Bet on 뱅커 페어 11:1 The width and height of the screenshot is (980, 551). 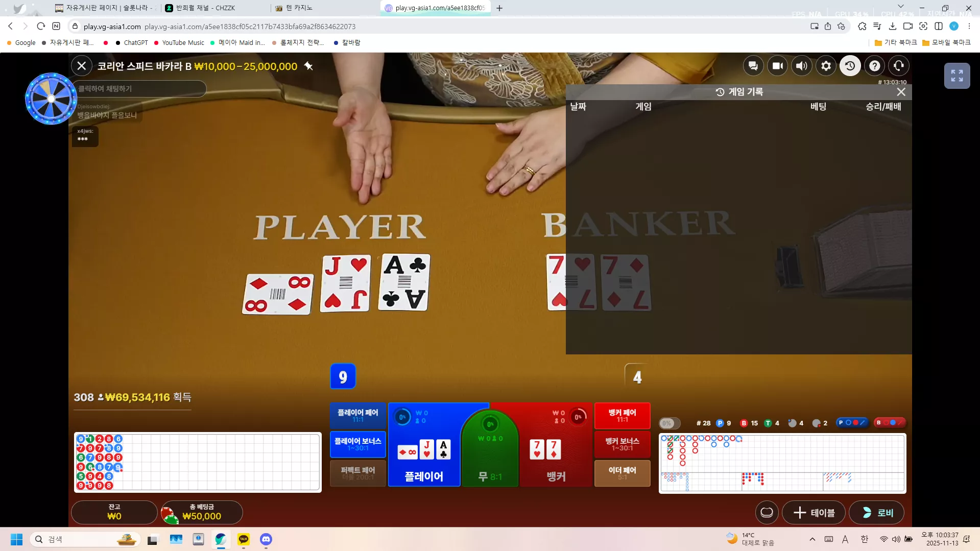622,416
